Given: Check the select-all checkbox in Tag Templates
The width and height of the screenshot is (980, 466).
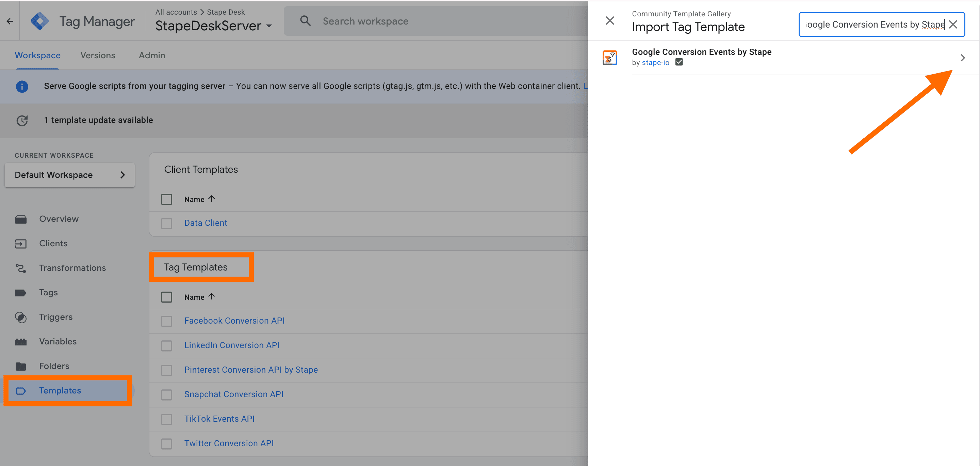Looking at the screenshot, I should (167, 297).
